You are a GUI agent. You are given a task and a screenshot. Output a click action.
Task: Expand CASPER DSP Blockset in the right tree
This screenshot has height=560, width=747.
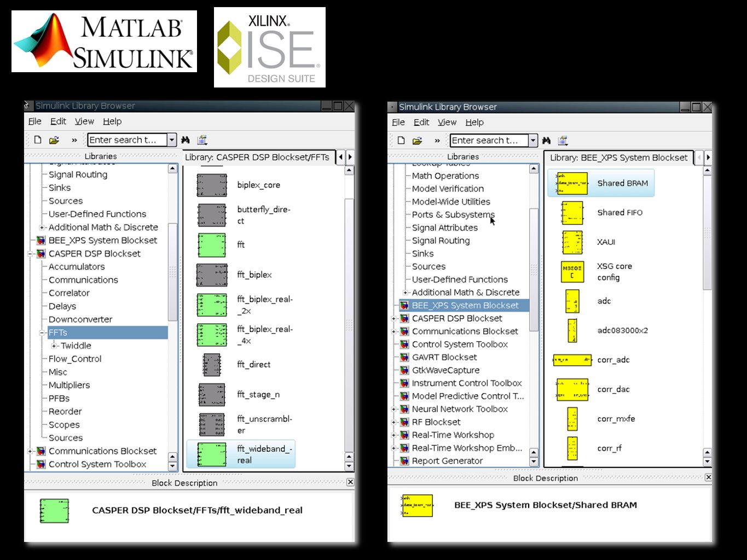[394, 318]
